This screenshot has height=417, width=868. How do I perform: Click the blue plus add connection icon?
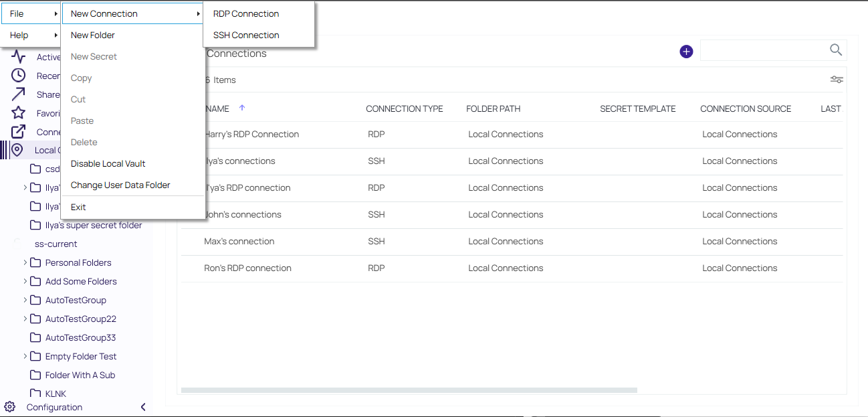point(686,52)
